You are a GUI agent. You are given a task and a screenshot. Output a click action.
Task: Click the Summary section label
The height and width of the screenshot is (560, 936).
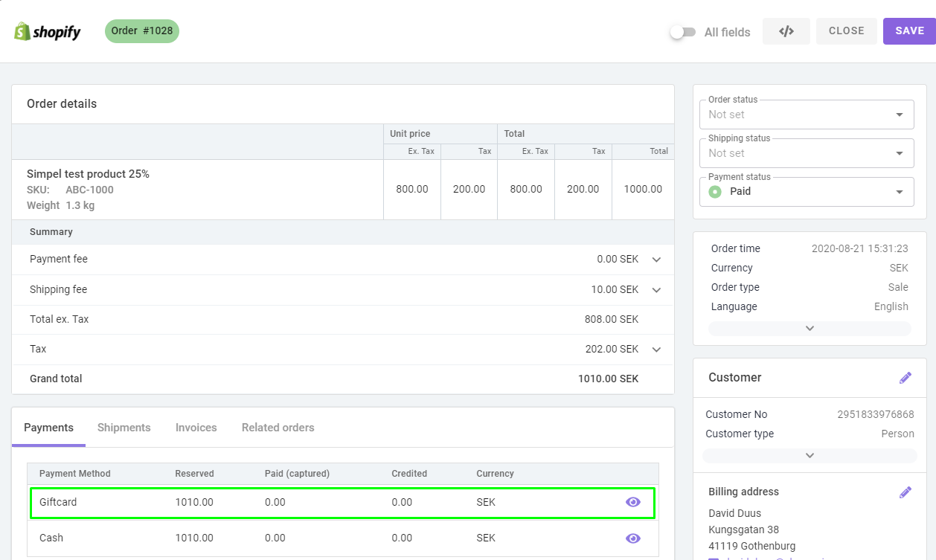pyautogui.click(x=51, y=232)
